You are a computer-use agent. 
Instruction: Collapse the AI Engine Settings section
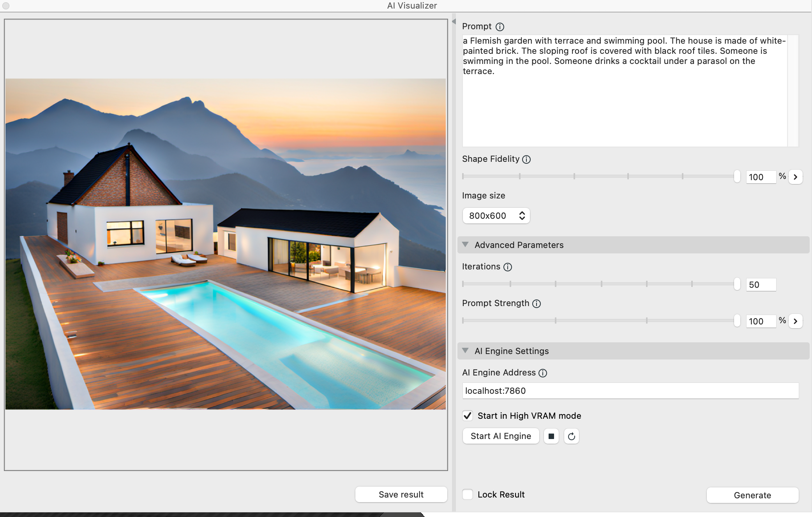click(465, 351)
